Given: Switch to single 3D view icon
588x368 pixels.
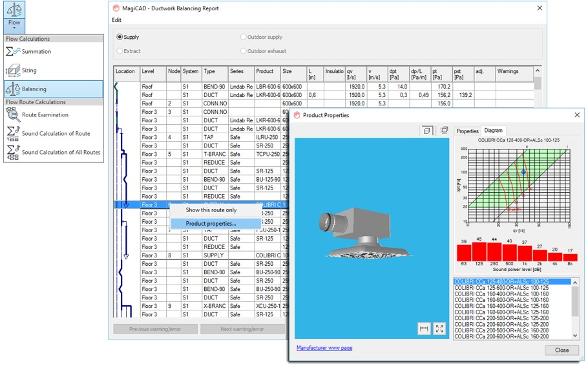Looking at the screenshot, I should tap(426, 131).
